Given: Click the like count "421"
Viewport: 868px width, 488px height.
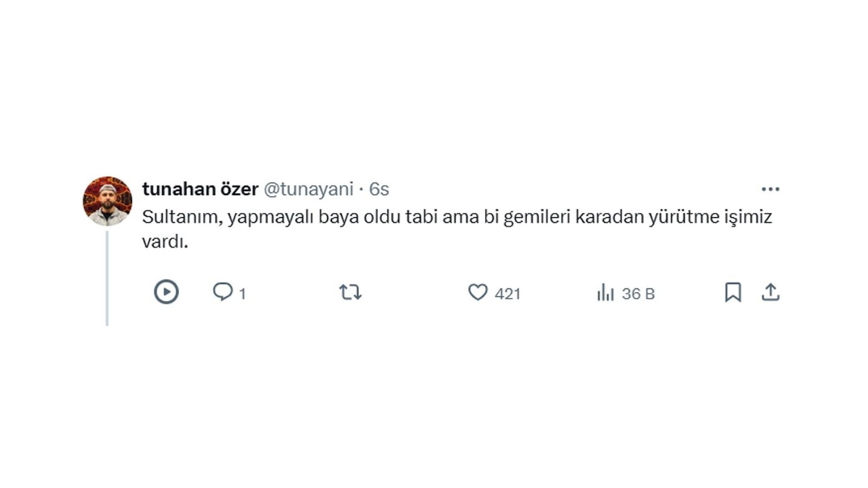Looking at the screenshot, I should (508, 294).
